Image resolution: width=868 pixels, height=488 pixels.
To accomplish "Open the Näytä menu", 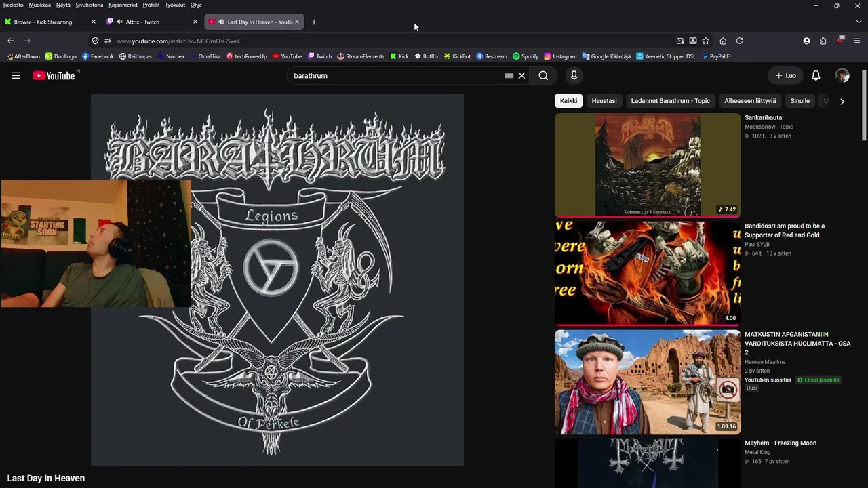I will click(63, 5).
